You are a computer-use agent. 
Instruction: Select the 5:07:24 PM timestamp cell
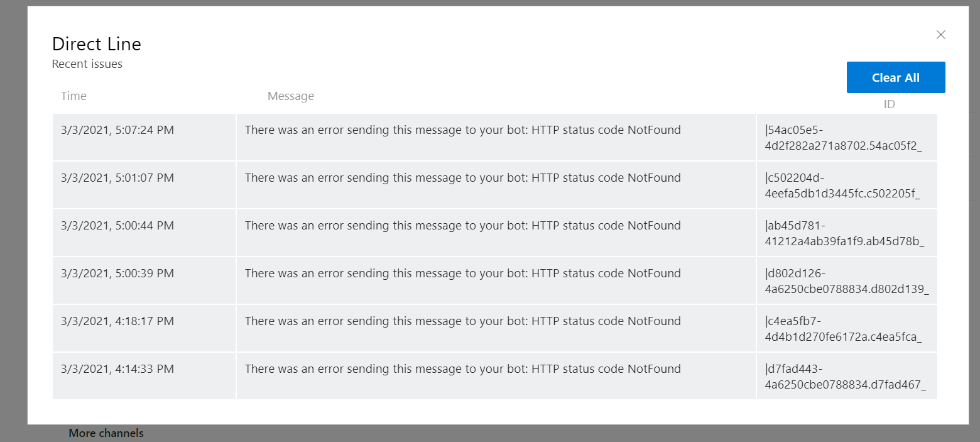coord(117,131)
